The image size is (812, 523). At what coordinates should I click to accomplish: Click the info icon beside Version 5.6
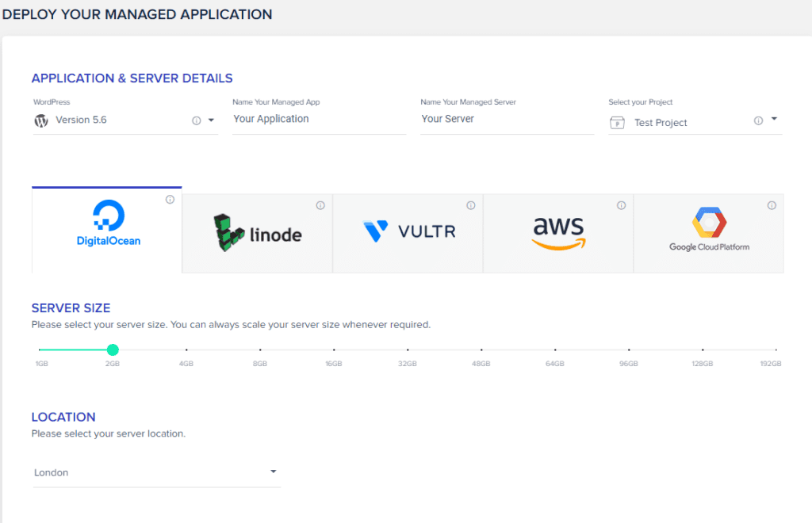[197, 120]
